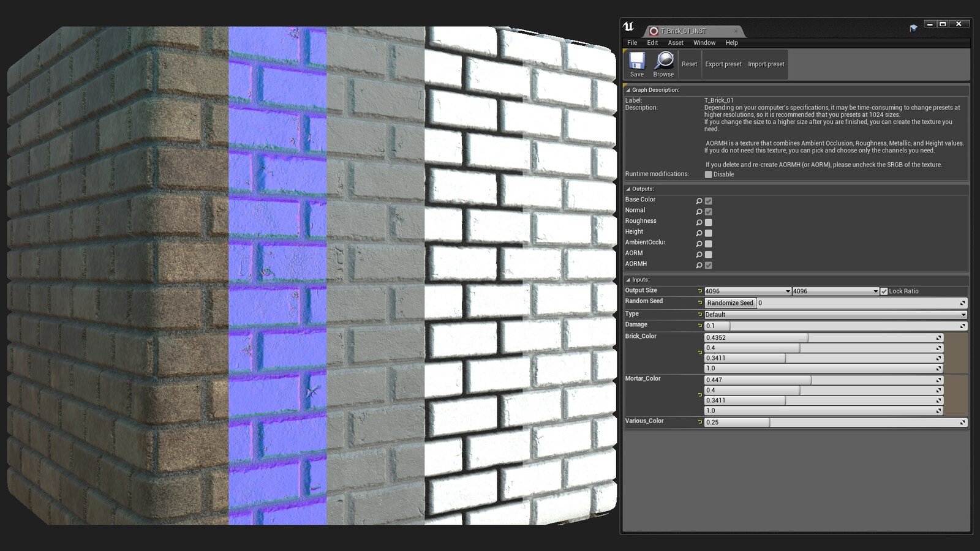This screenshot has width=980, height=551.
Task: Check Disable for Runtime modifications
Action: point(709,174)
